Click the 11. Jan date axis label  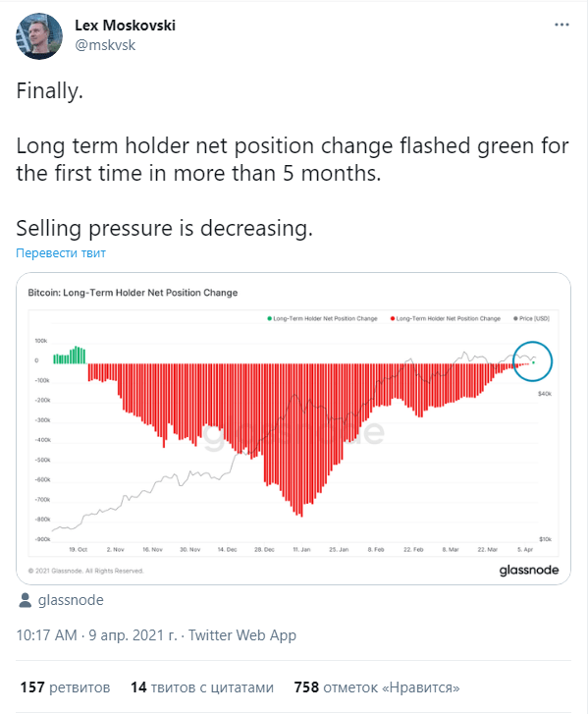(x=301, y=550)
